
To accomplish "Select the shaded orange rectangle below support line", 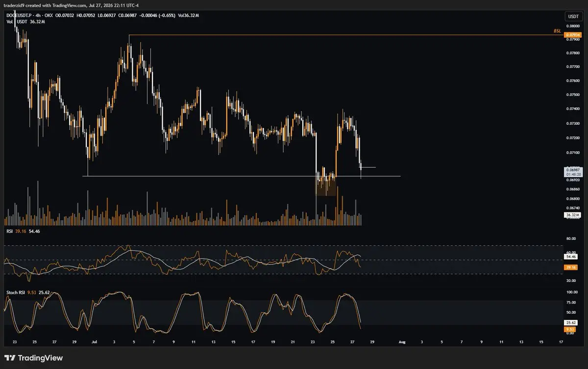I will click(326, 185).
